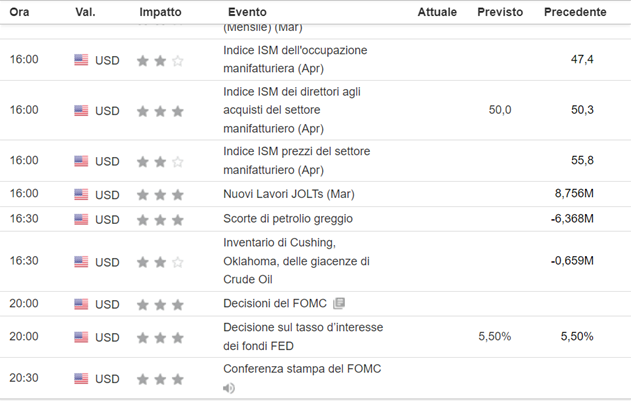Click the US flag in the JOLTs row
The width and height of the screenshot is (631, 401).
81,194
